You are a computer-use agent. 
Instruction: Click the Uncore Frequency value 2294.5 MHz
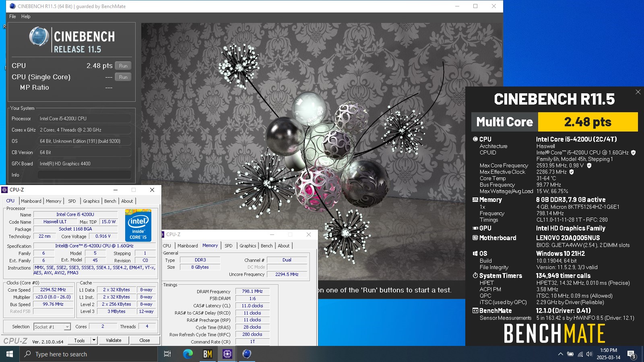(287, 274)
